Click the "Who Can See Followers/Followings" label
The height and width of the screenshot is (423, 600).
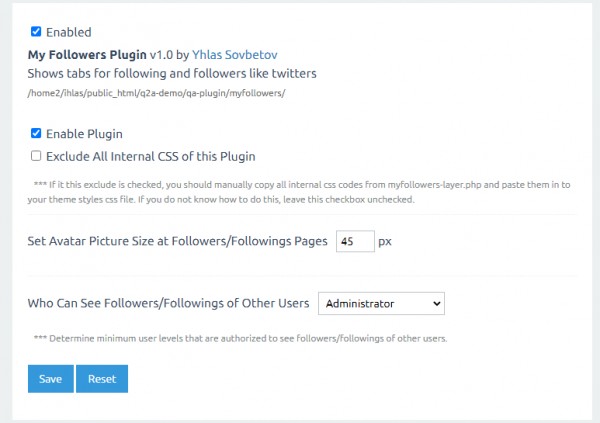[168, 303]
